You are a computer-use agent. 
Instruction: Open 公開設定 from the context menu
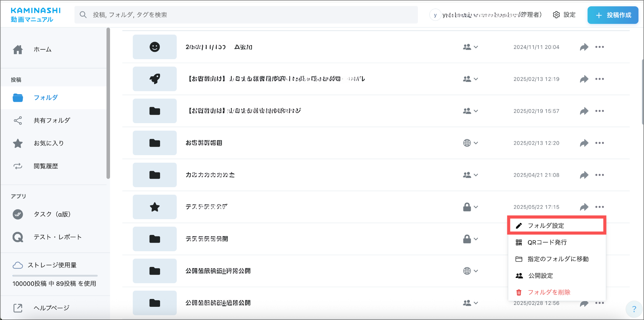tap(556, 275)
